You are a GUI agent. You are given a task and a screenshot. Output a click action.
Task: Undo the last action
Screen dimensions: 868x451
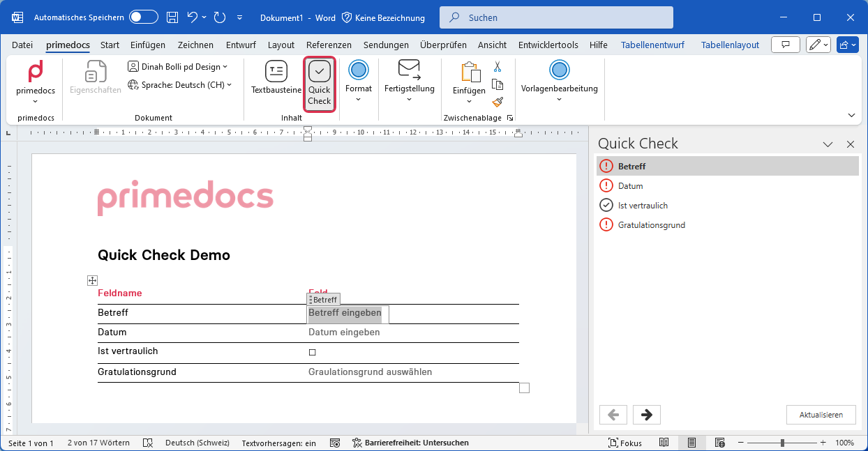pos(193,17)
